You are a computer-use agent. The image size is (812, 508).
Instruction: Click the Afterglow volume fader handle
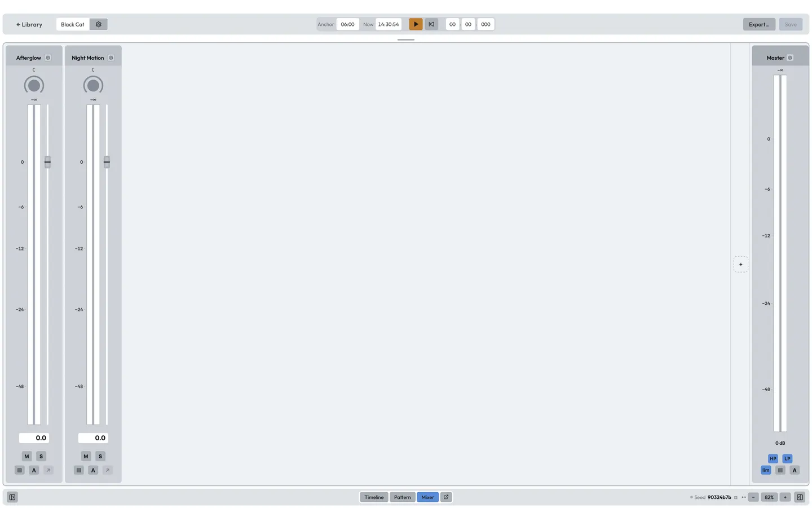pos(47,162)
